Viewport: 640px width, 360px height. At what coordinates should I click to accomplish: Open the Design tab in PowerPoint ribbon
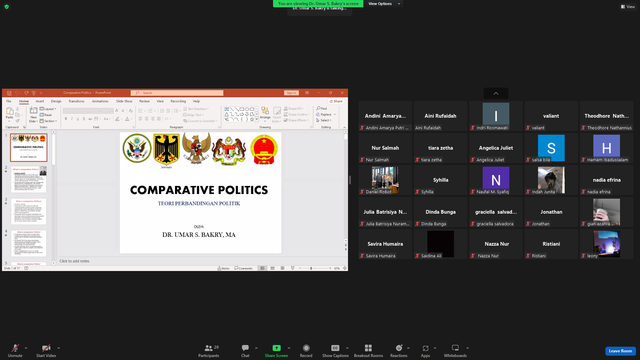coord(56,101)
